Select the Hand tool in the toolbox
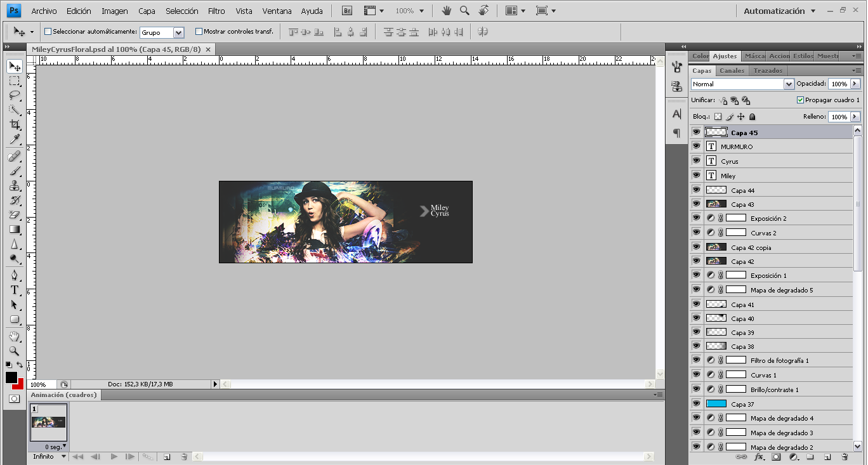Screen dimensions: 868x465 tap(15, 336)
